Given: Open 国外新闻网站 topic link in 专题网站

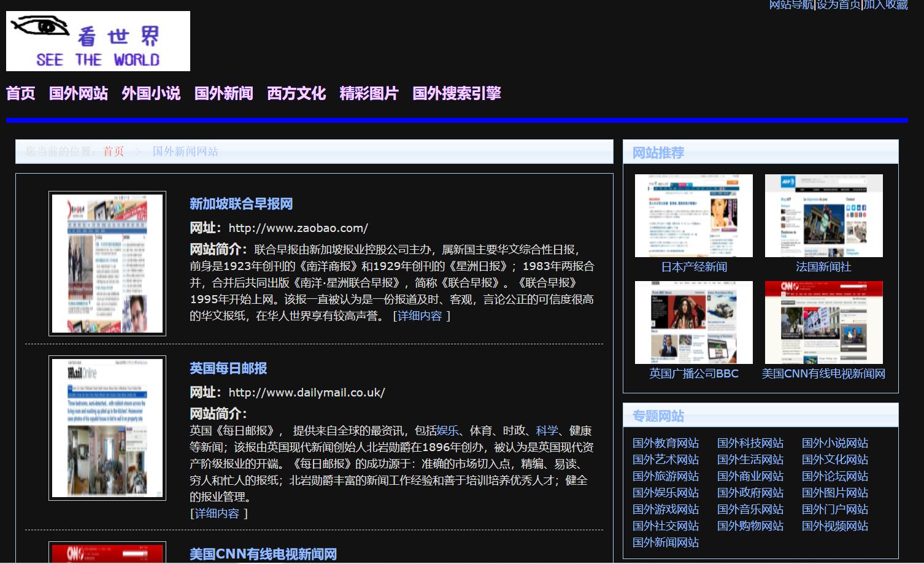Looking at the screenshot, I should coord(666,543).
